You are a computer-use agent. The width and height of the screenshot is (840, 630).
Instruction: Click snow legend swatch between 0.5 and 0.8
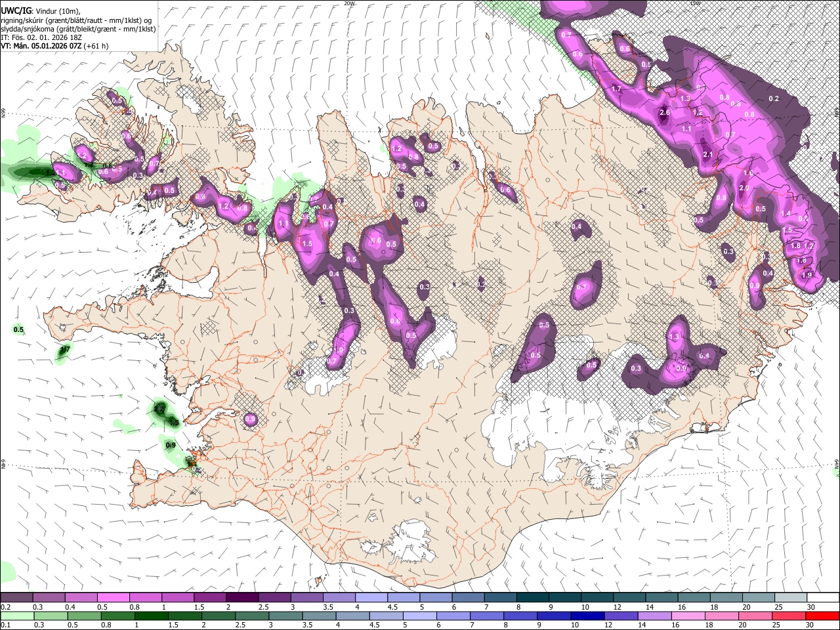113,598
